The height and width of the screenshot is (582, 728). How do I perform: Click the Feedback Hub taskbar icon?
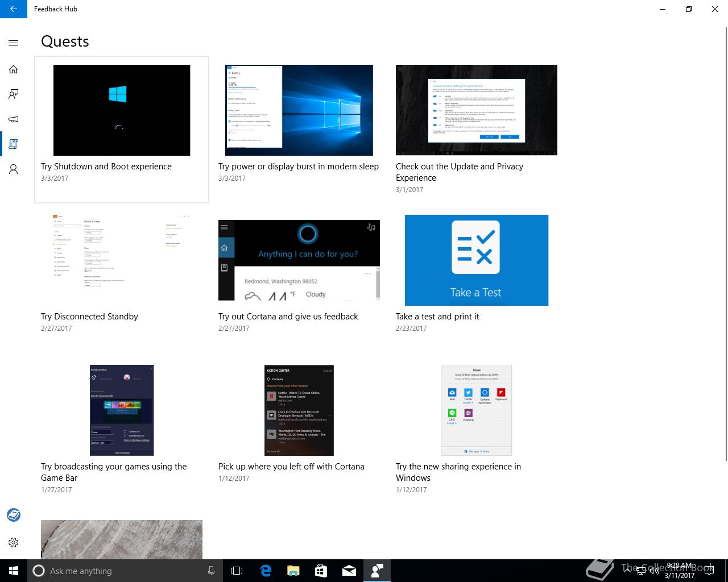coord(377,571)
